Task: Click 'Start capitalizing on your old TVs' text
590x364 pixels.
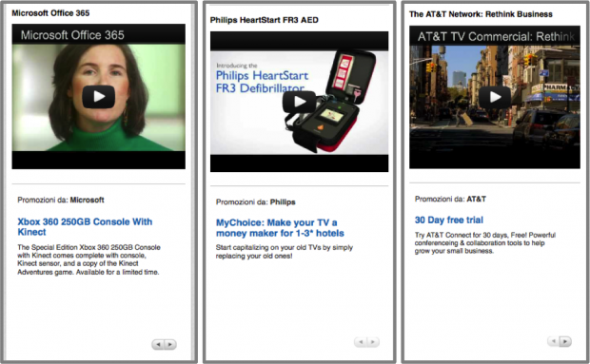Action: point(285,252)
